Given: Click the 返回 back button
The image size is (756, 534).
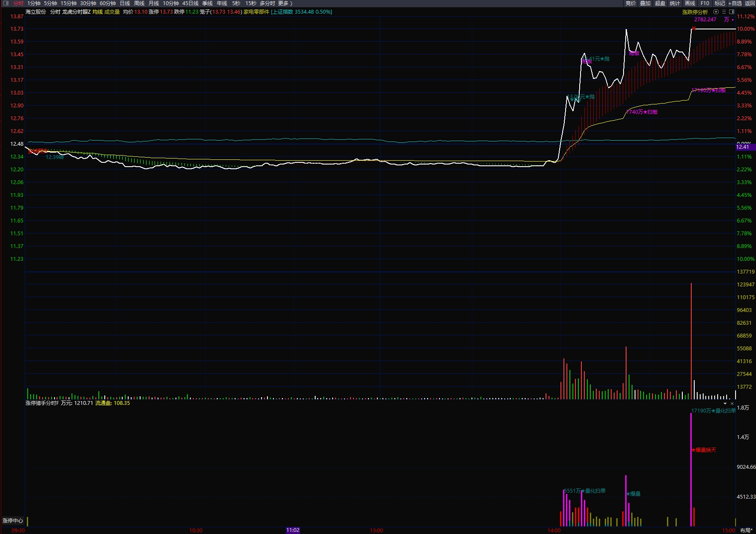Looking at the screenshot, I should coord(750,3).
